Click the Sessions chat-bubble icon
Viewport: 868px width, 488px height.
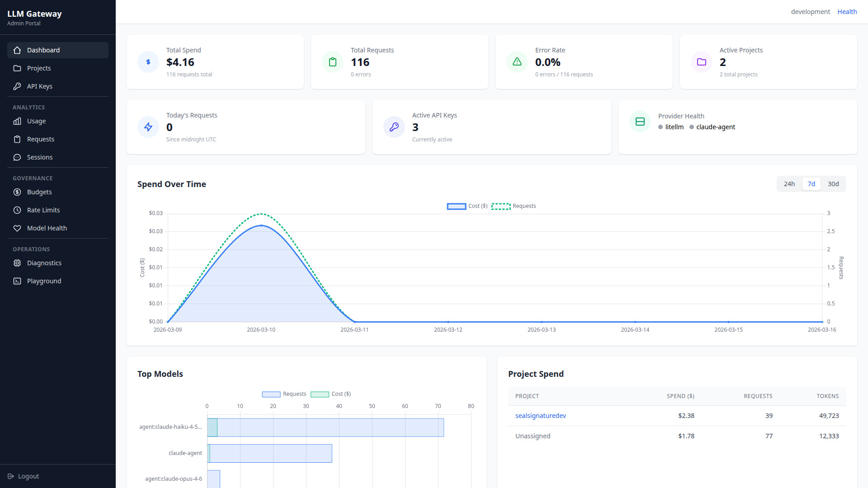[x=17, y=157]
